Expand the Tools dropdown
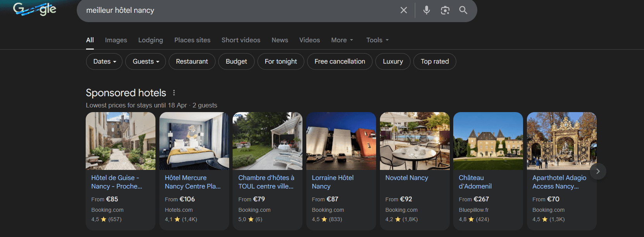The width and height of the screenshot is (644, 237). point(377,40)
